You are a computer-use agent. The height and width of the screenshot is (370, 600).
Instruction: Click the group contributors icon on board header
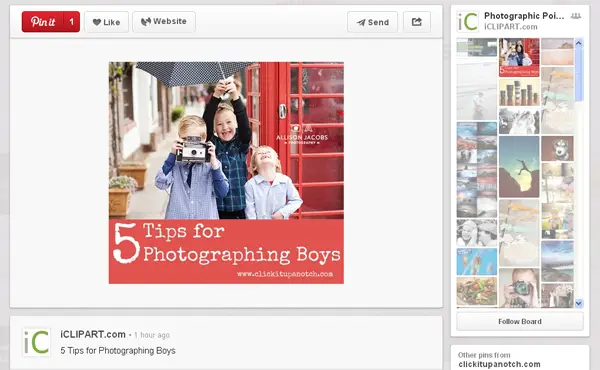(x=576, y=16)
